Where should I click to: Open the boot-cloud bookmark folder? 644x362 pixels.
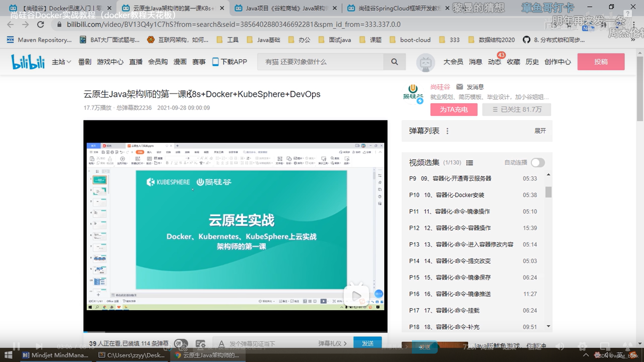click(410, 40)
